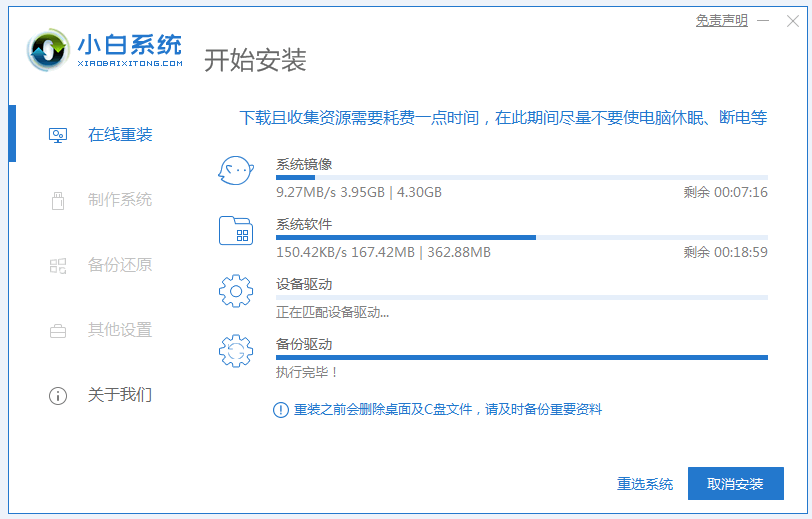Click the 备份还原 grid icon

58,265
